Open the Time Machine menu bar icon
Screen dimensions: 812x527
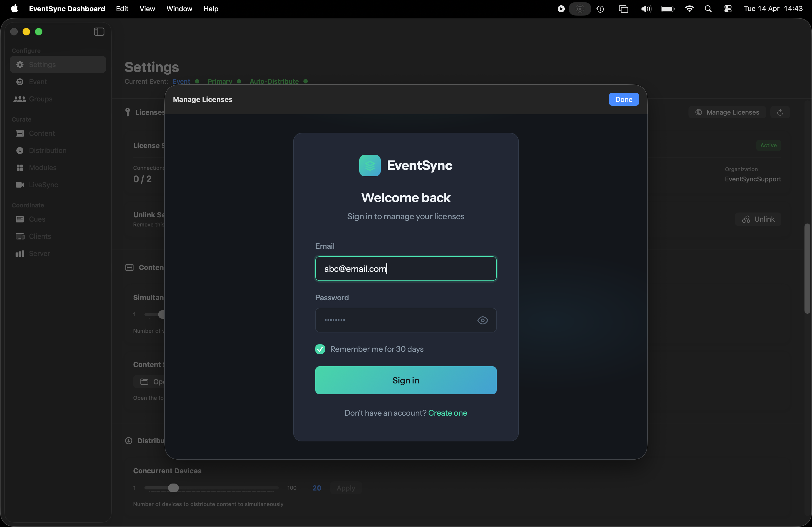[600, 9]
